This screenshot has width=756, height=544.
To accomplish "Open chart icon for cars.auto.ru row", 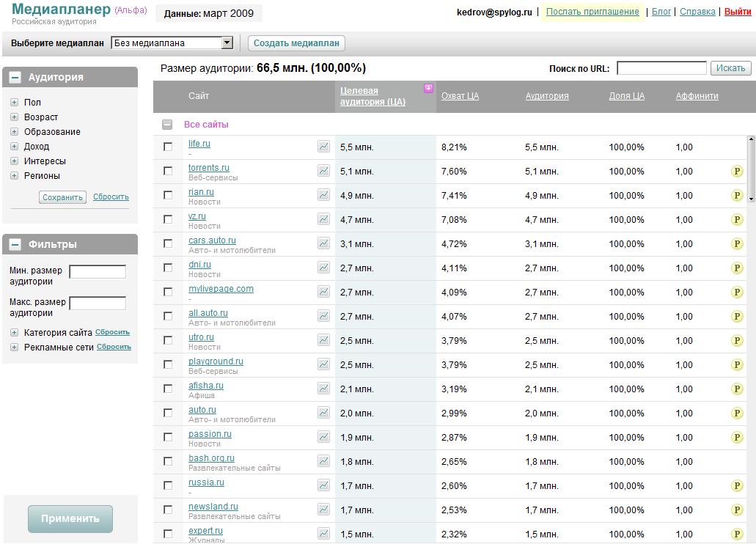I will [x=323, y=243].
